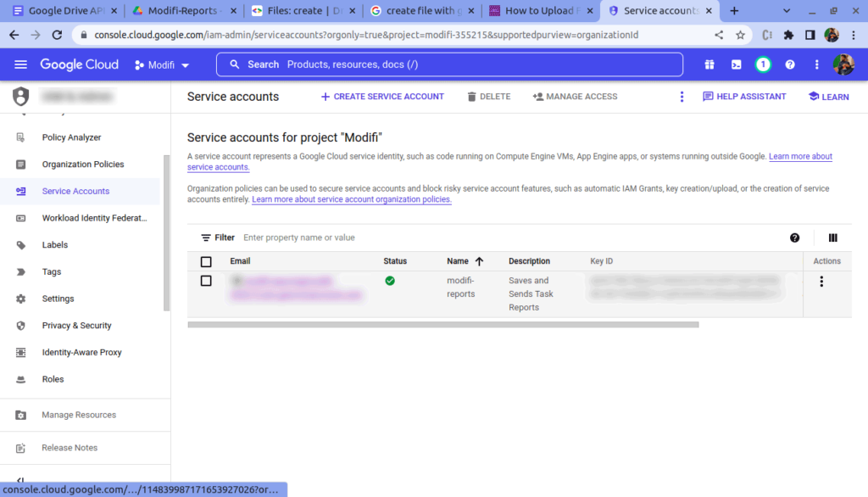Check the modifi-reports service account row checkbox
This screenshot has height=497, width=868.
tap(206, 281)
